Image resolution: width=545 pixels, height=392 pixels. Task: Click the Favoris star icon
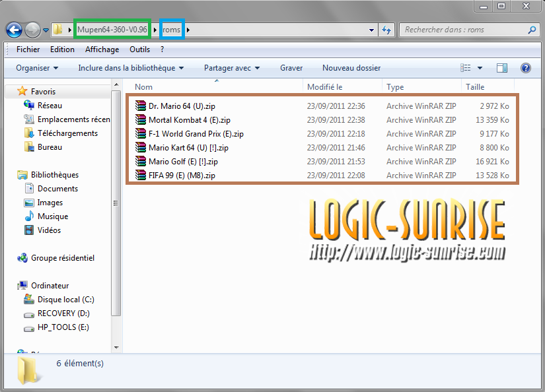[22, 91]
